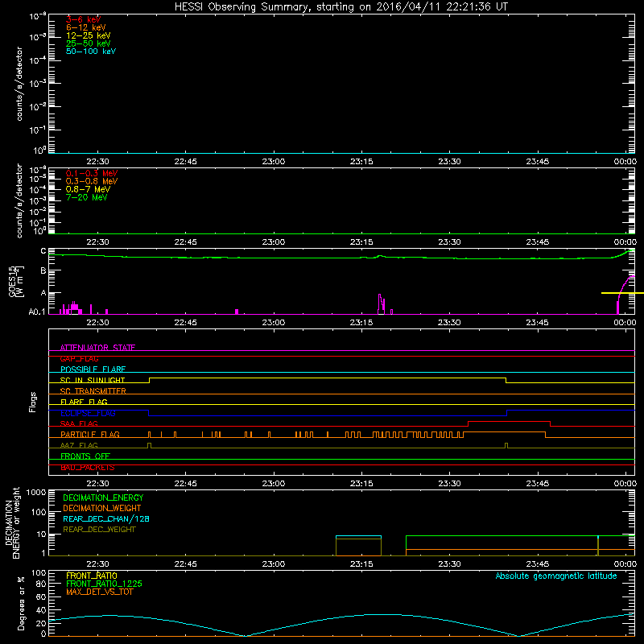Click the FRONT_RATIO_1225 legend label

click(104, 584)
